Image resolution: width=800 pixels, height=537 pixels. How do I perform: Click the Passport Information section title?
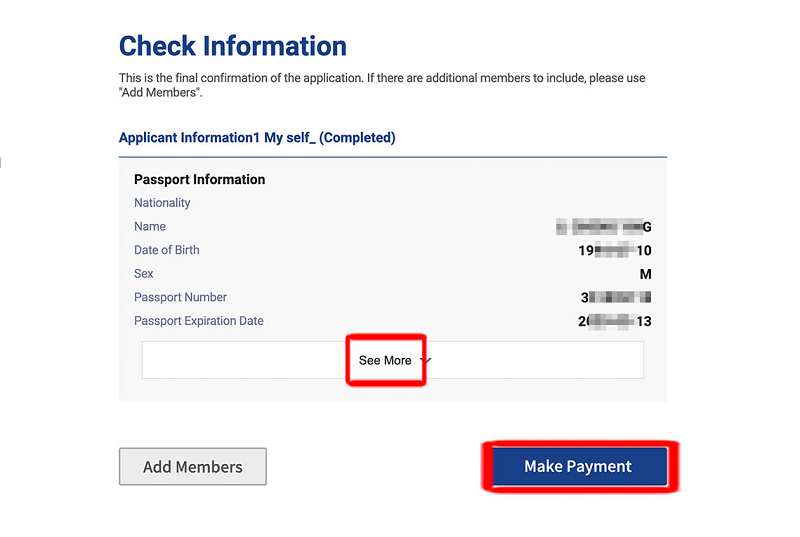coord(200,180)
